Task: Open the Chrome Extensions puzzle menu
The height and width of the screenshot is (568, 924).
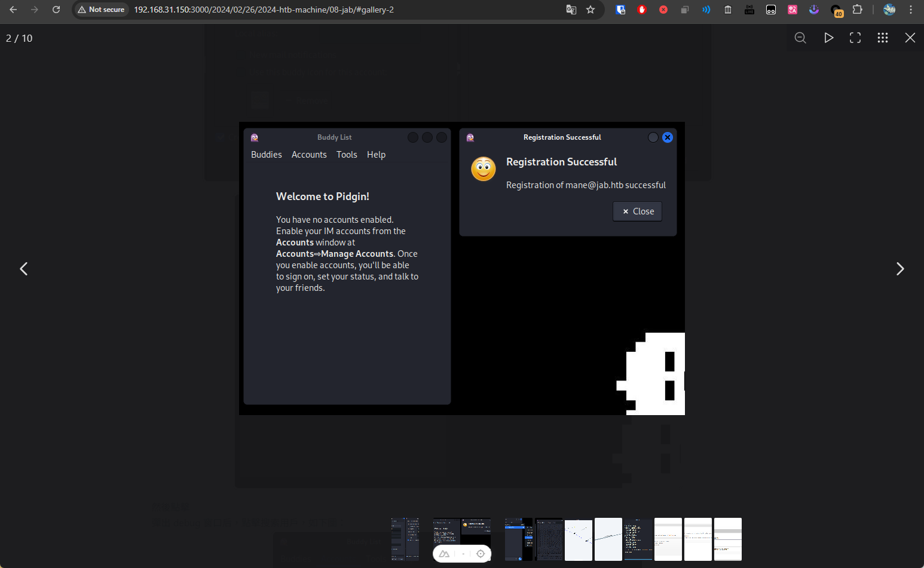Action: (x=857, y=10)
